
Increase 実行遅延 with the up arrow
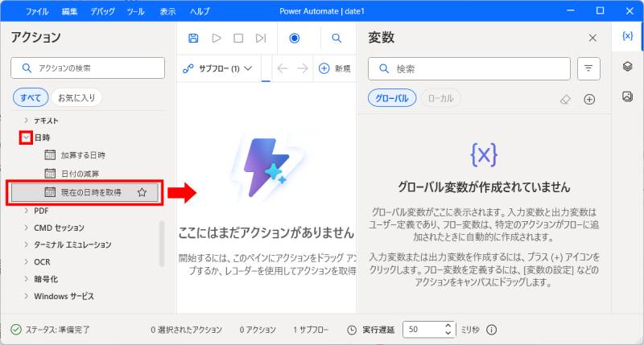coord(448,326)
